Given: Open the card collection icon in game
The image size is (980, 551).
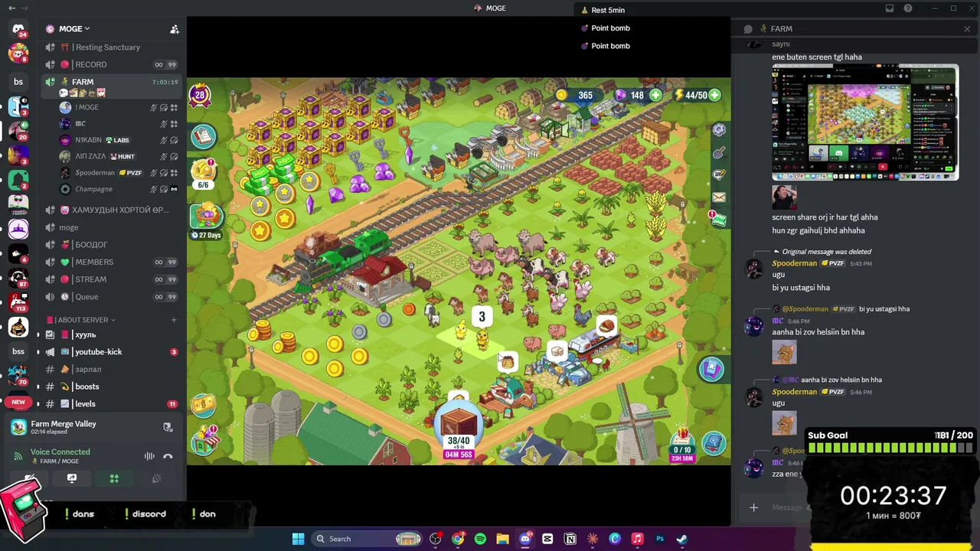Looking at the screenshot, I should tap(711, 369).
